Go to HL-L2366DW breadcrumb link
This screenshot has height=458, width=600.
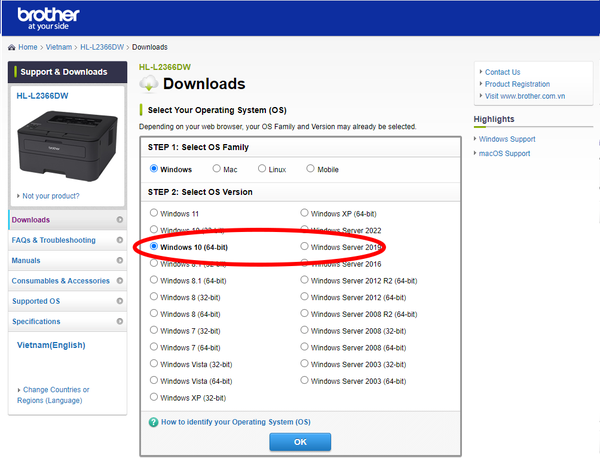click(102, 47)
